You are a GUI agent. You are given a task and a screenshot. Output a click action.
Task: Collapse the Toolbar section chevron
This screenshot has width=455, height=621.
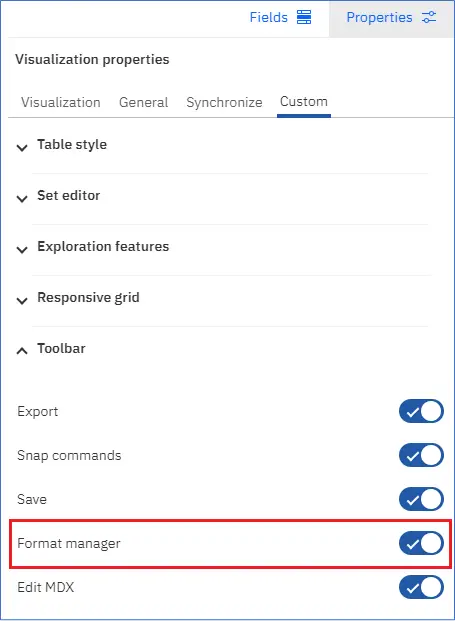22,351
